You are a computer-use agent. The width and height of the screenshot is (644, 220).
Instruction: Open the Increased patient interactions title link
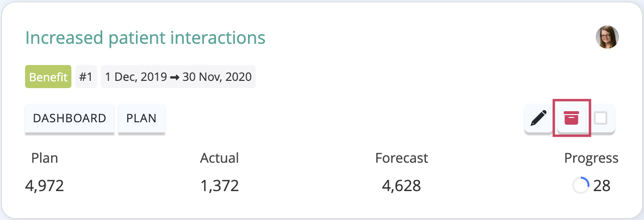pos(145,37)
